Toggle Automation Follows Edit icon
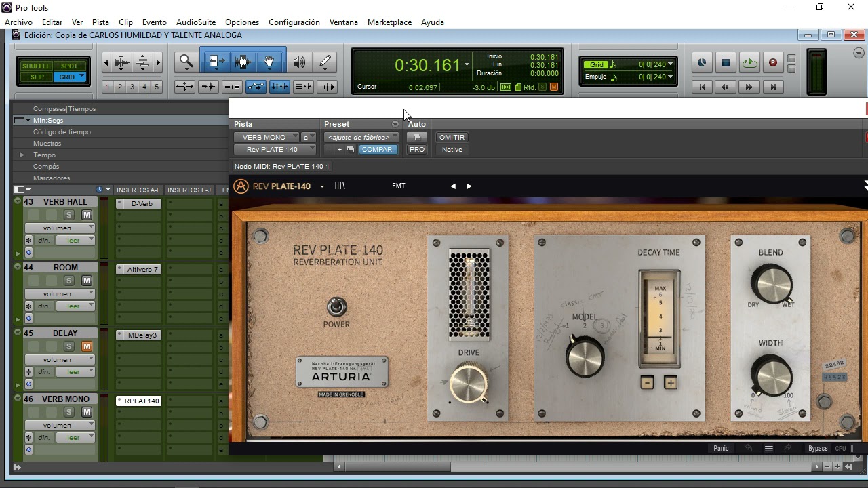This screenshot has width=868, height=488. (256, 87)
